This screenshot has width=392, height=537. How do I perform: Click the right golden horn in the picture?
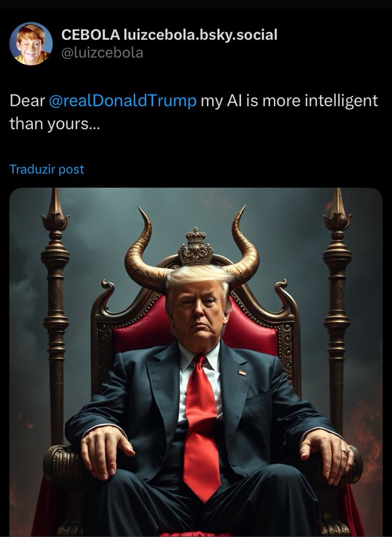(x=245, y=253)
